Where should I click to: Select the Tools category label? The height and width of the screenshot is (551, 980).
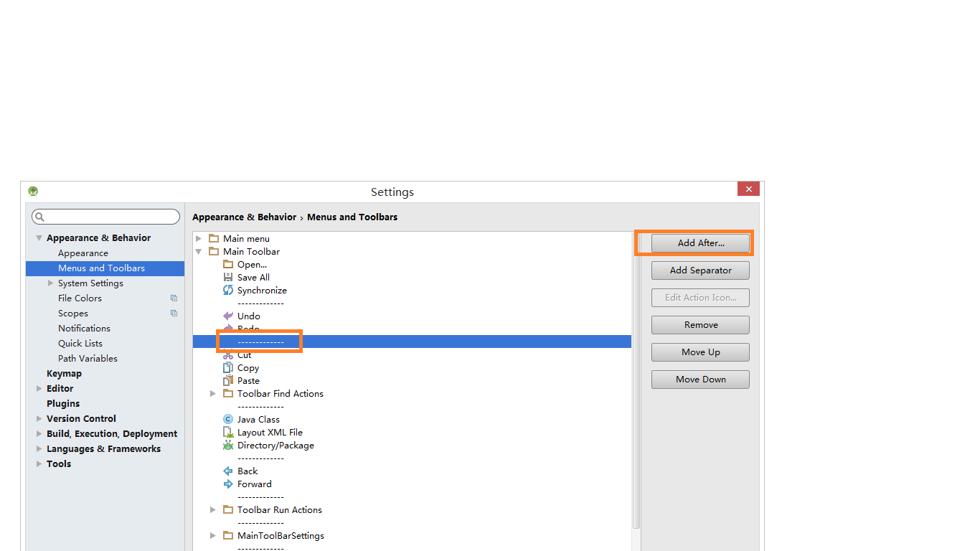tap(59, 464)
